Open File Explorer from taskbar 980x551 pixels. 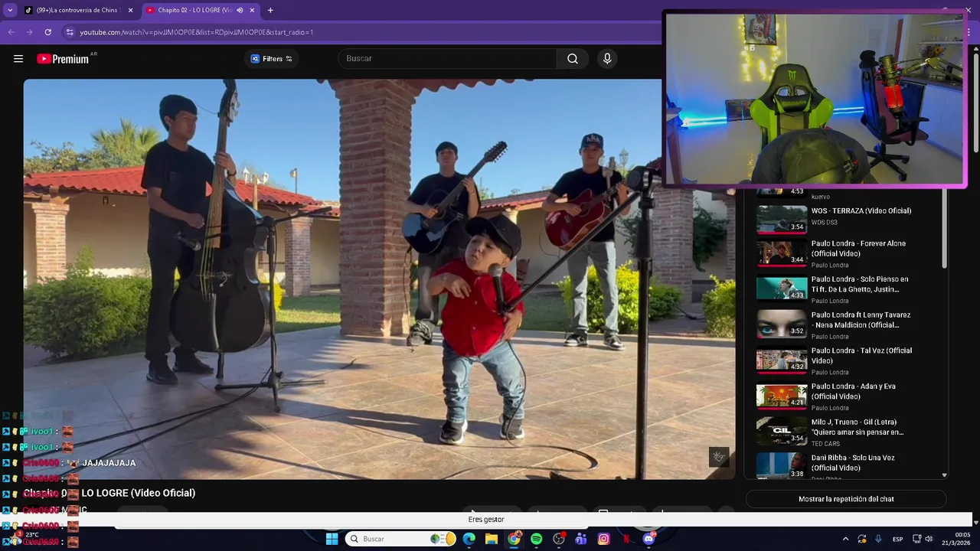pyautogui.click(x=492, y=539)
